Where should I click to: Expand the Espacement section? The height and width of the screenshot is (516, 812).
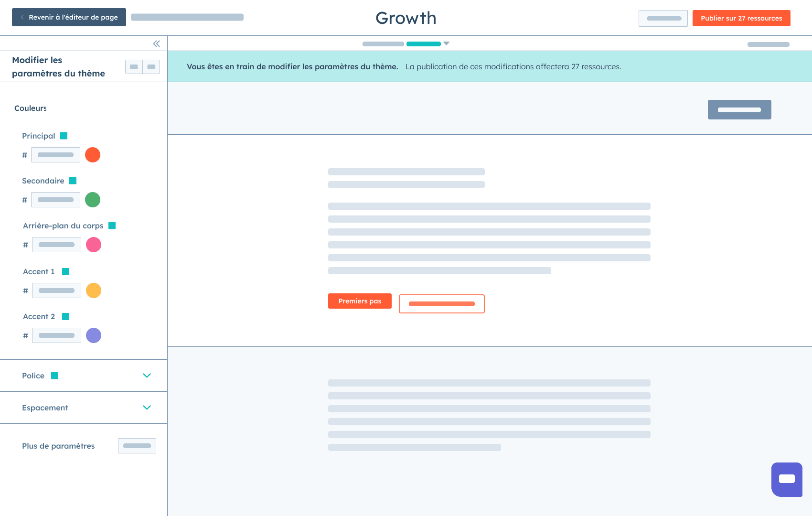pyautogui.click(x=147, y=408)
